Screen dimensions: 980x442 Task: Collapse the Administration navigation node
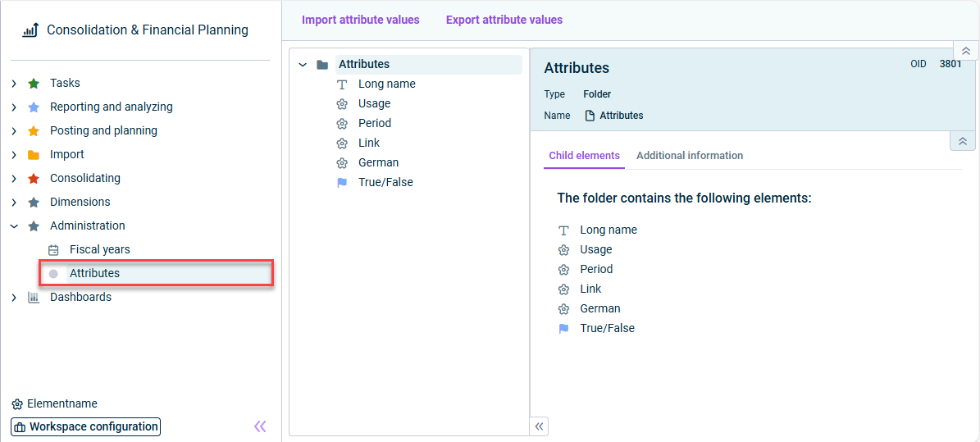click(14, 226)
